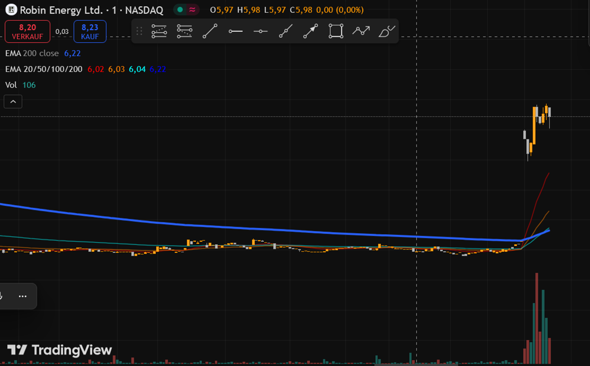Click the cyan EMA value 6,04
Screen dimensions: 590x366
pyautogui.click(x=137, y=69)
